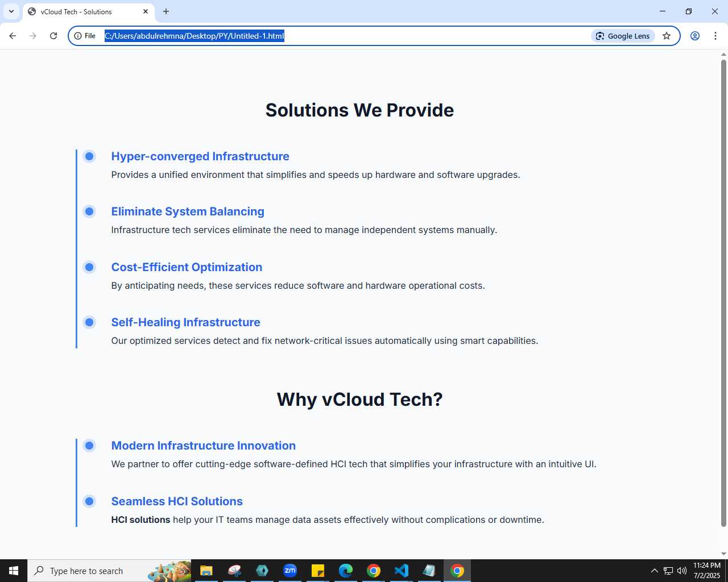Click the Modern Infrastructure Innovation heading

(204, 446)
